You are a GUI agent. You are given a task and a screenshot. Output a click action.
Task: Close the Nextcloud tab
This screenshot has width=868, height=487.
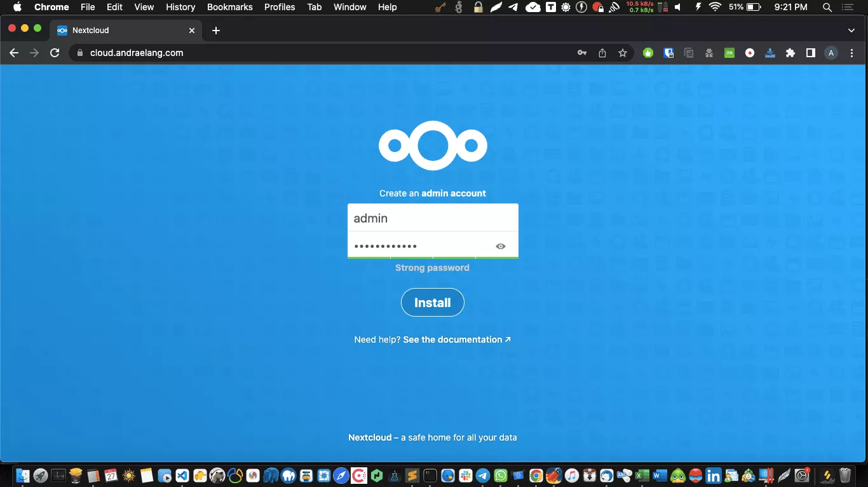193,31
